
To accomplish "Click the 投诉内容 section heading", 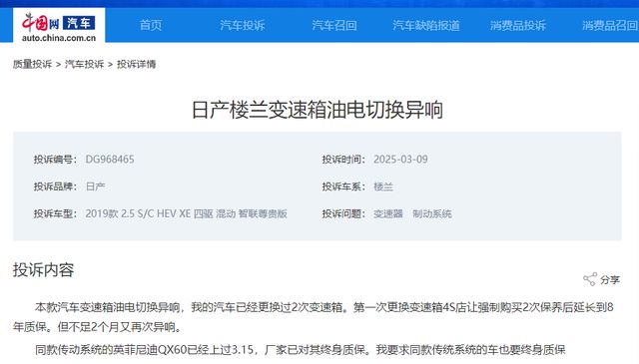I will [44, 269].
